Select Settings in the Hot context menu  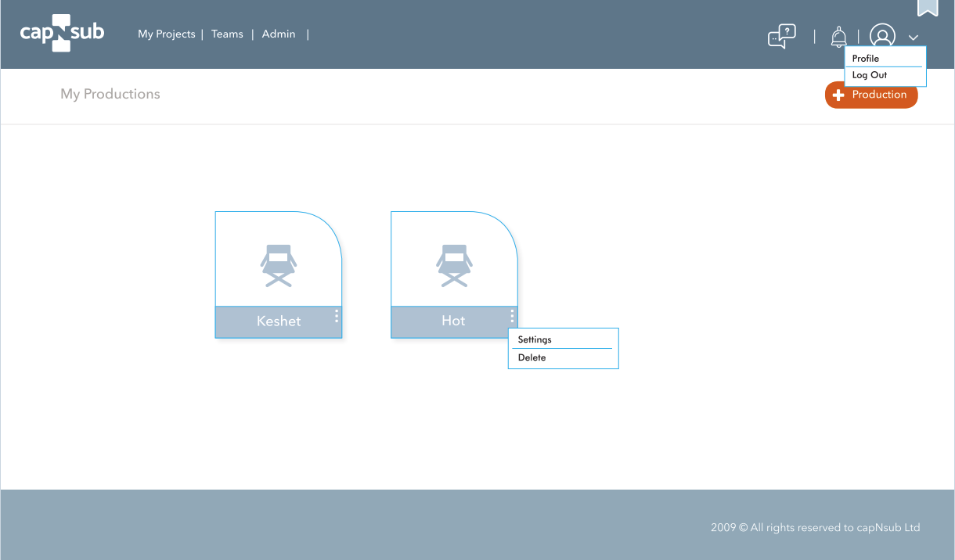coord(535,339)
